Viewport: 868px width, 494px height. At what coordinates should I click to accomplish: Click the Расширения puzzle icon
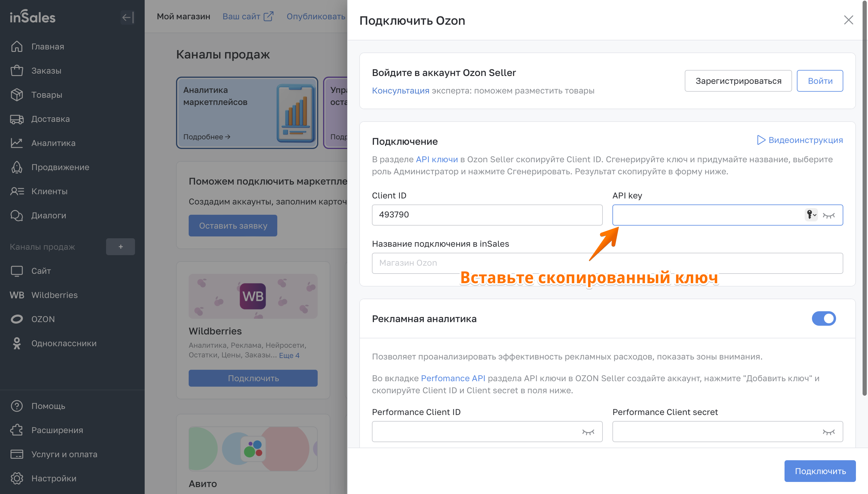[17, 430]
